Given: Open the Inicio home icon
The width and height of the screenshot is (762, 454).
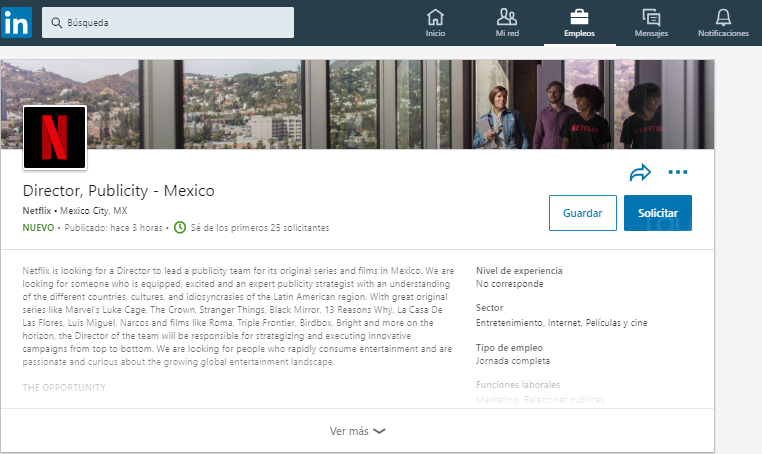Looking at the screenshot, I should (x=435, y=17).
